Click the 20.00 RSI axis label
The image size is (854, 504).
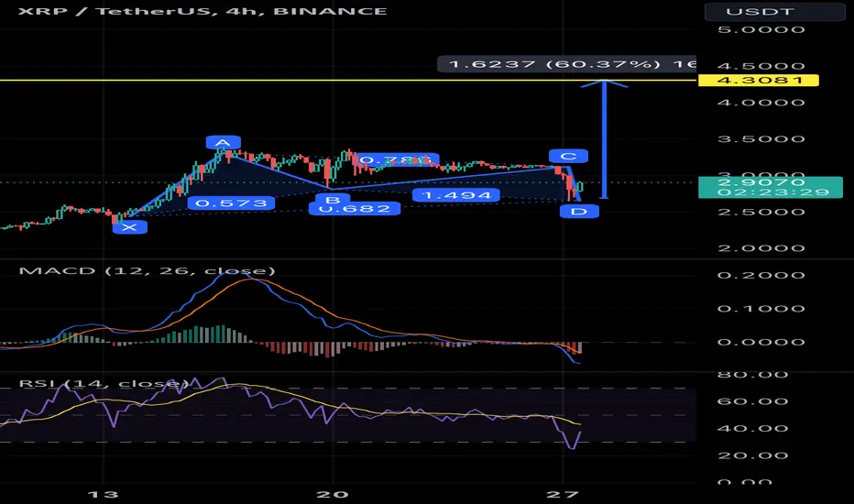(x=752, y=455)
